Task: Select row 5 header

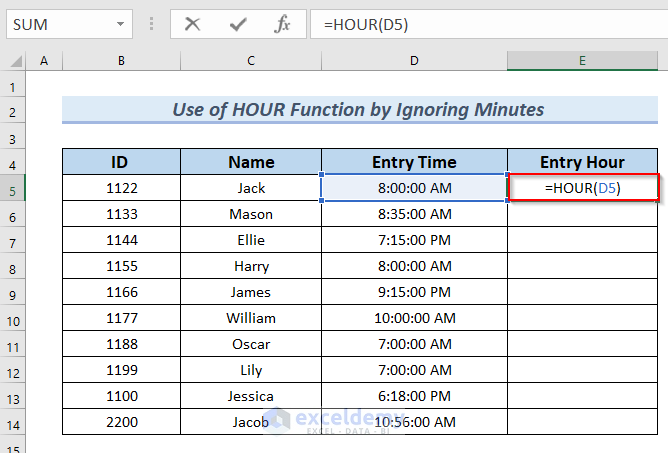Action: 14,188
